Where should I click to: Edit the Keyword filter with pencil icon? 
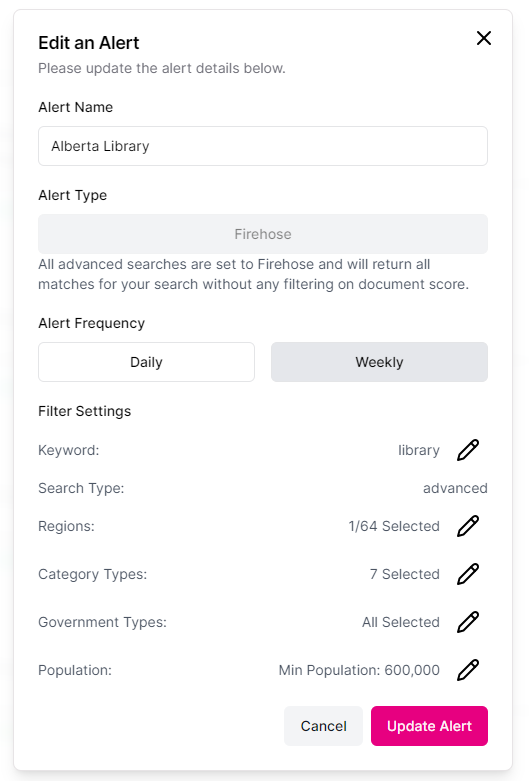468,450
